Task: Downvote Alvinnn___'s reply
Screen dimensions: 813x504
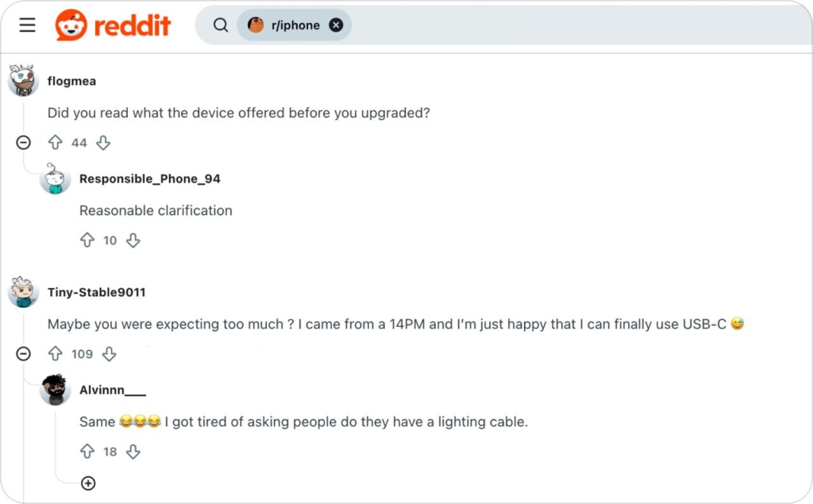Action: (133, 452)
